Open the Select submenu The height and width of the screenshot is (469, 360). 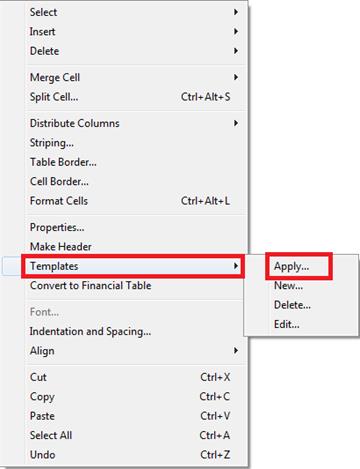pos(133,12)
